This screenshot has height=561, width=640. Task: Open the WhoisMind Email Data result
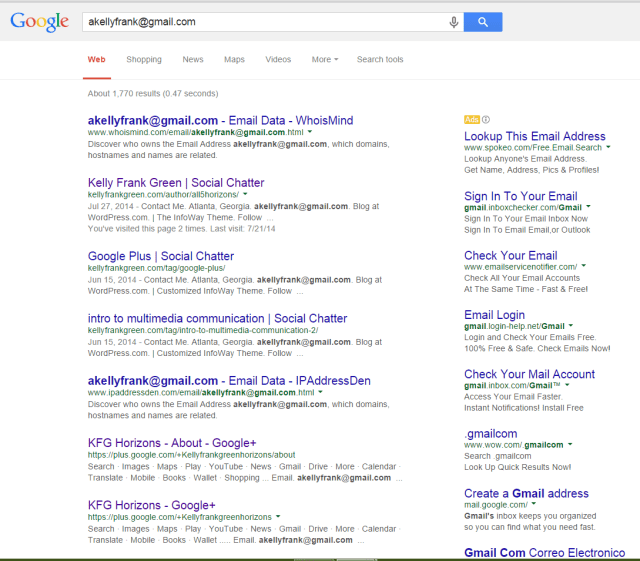click(220, 120)
